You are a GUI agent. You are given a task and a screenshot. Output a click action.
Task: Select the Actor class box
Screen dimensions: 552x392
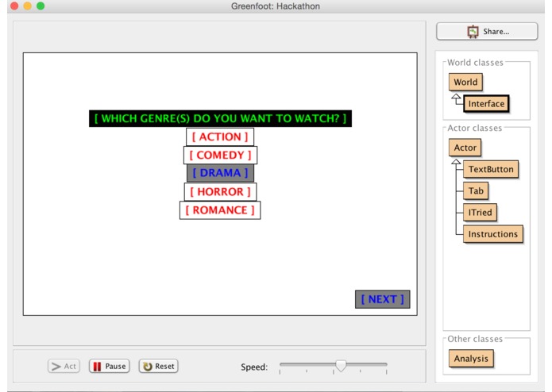[x=465, y=148]
